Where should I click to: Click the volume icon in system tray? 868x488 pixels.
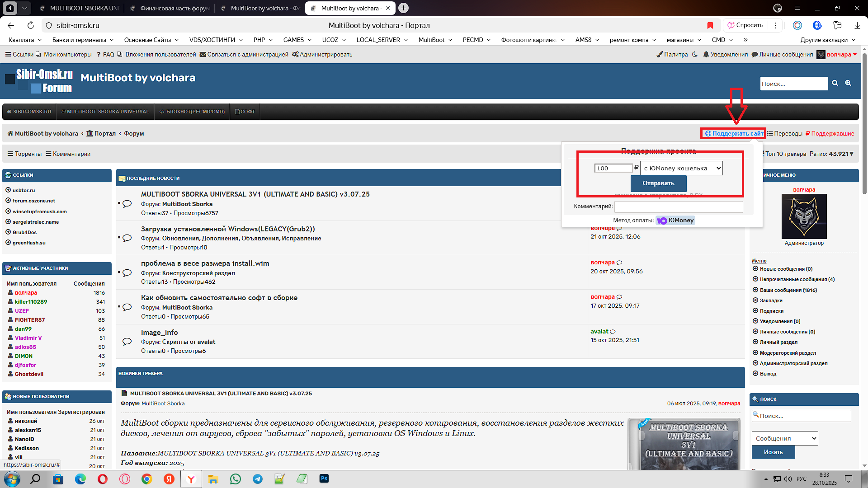point(788,479)
